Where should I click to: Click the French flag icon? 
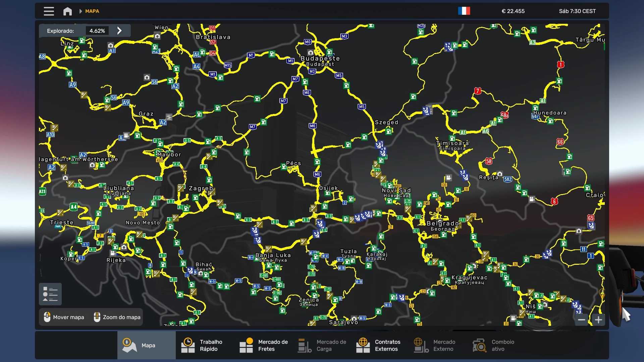(464, 11)
